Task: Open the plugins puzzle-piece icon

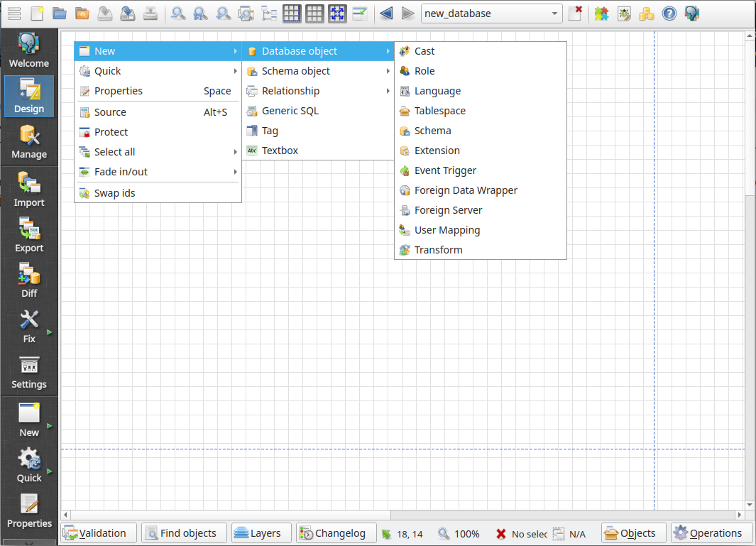Action: pos(601,13)
